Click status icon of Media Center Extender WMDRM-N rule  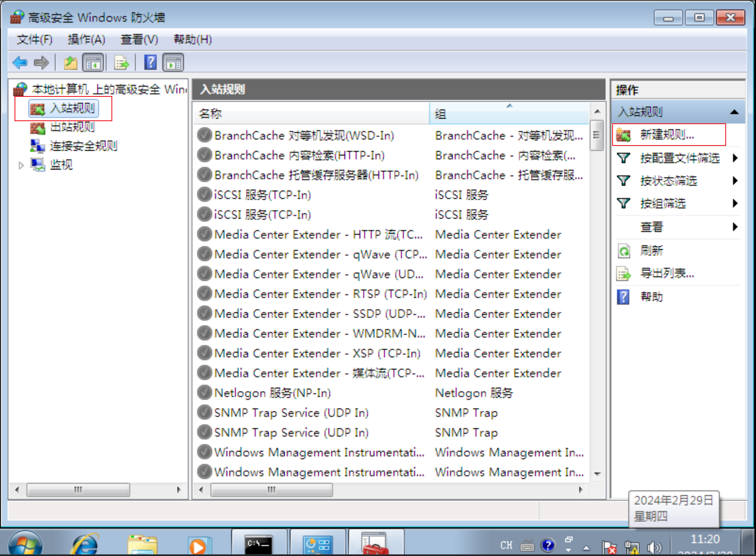205,333
